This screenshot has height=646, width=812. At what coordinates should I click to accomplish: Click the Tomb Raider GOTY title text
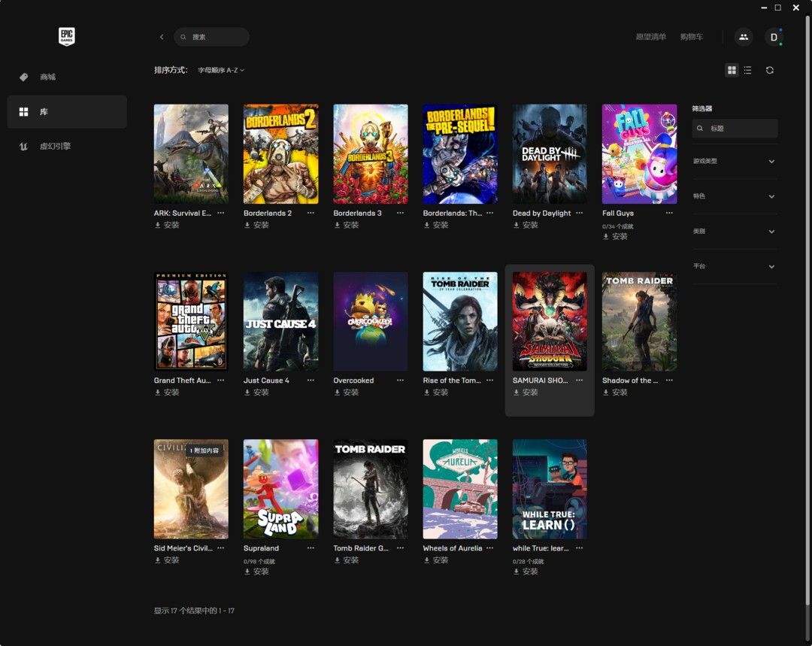[x=360, y=548]
